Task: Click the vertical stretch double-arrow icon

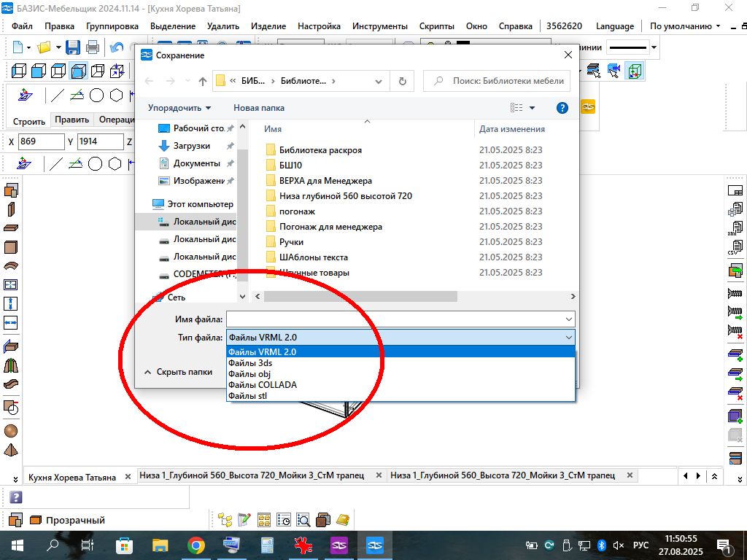Action: point(10,303)
